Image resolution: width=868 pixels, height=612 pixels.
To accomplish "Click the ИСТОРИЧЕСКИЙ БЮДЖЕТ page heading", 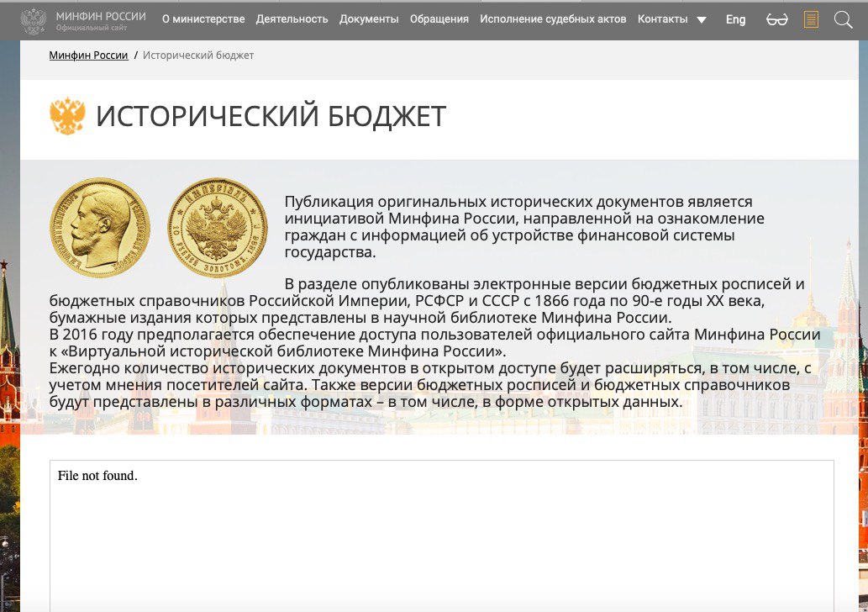I will [271, 116].
